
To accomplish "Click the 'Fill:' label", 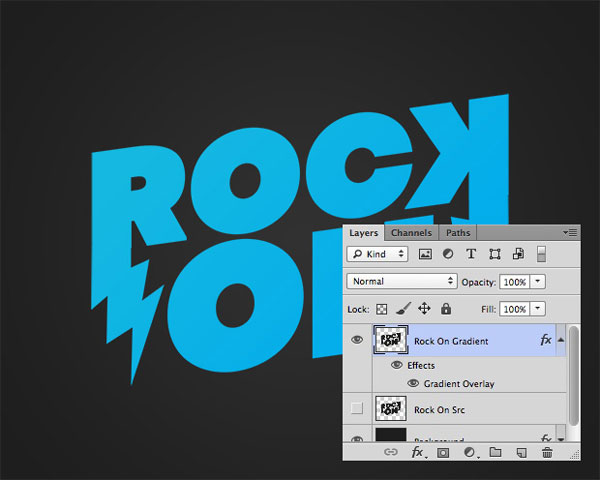I will click(x=488, y=309).
